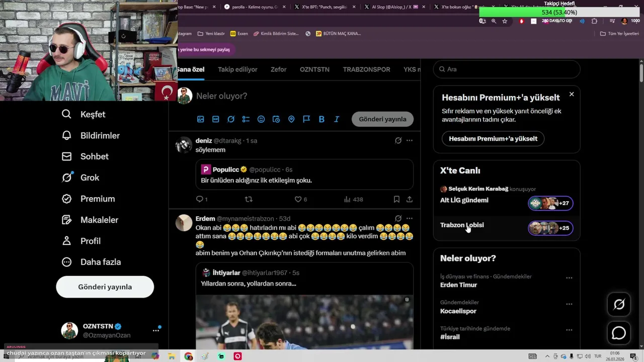Open more options on Erdem's post
This screenshot has width=644, height=362.
[x=410, y=218]
